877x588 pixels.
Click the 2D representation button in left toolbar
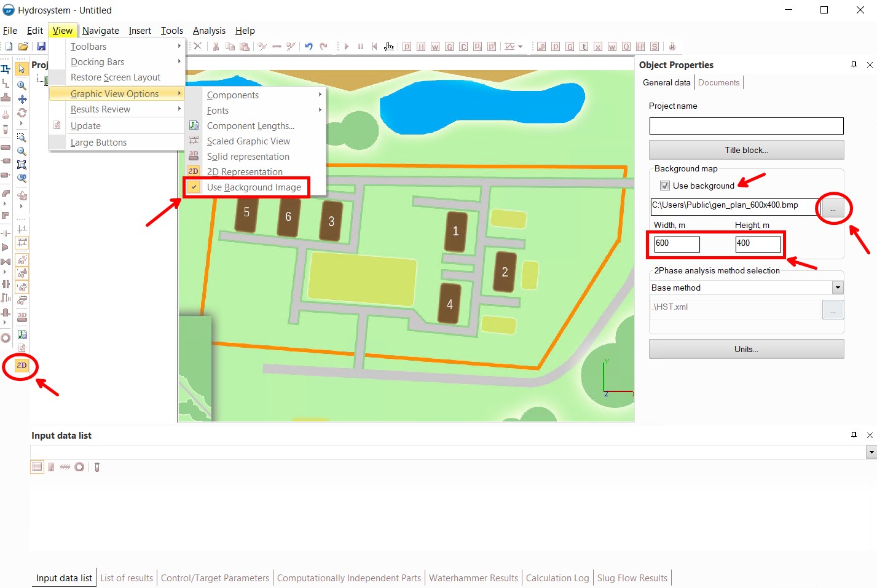22,366
